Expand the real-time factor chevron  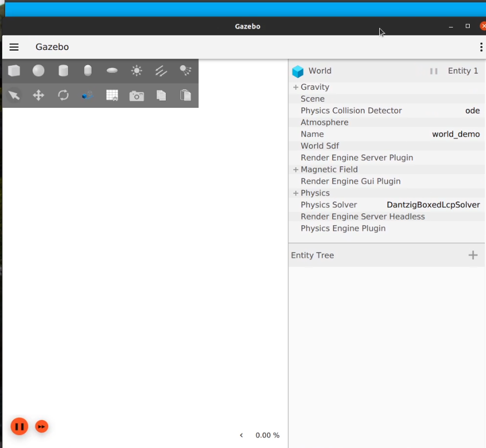pos(242,435)
